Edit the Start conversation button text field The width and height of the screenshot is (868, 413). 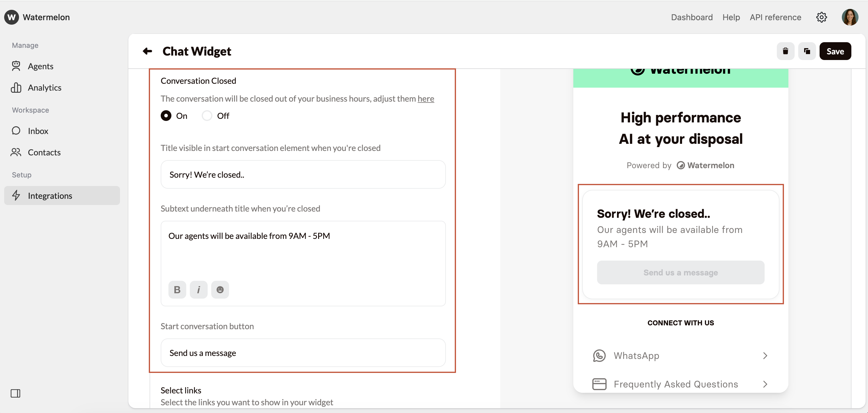click(303, 353)
